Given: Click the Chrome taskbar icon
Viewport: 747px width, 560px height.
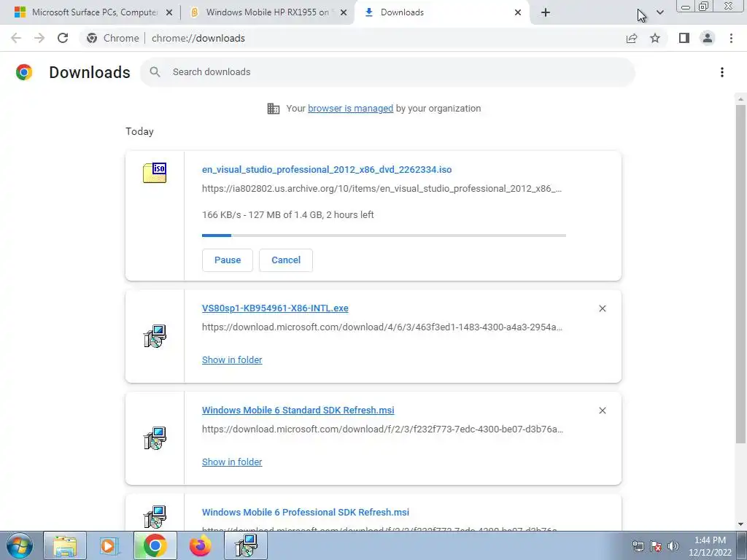Looking at the screenshot, I should tap(155, 545).
